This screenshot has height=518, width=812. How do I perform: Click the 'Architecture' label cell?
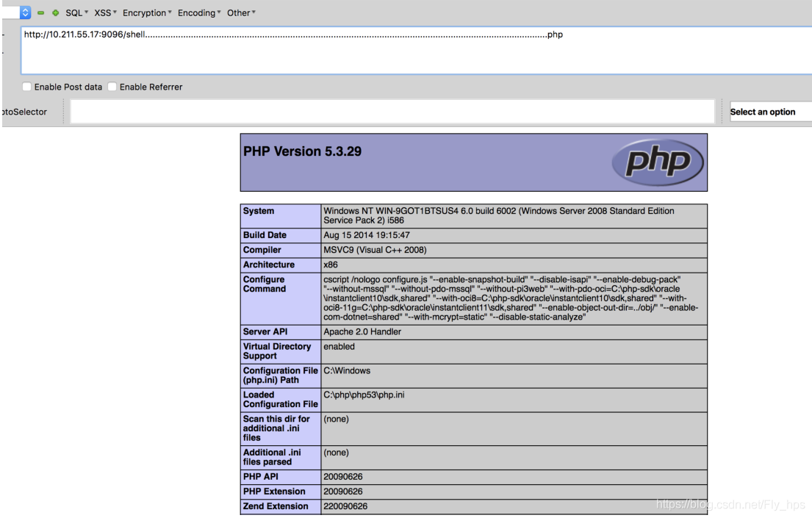pos(281,265)
